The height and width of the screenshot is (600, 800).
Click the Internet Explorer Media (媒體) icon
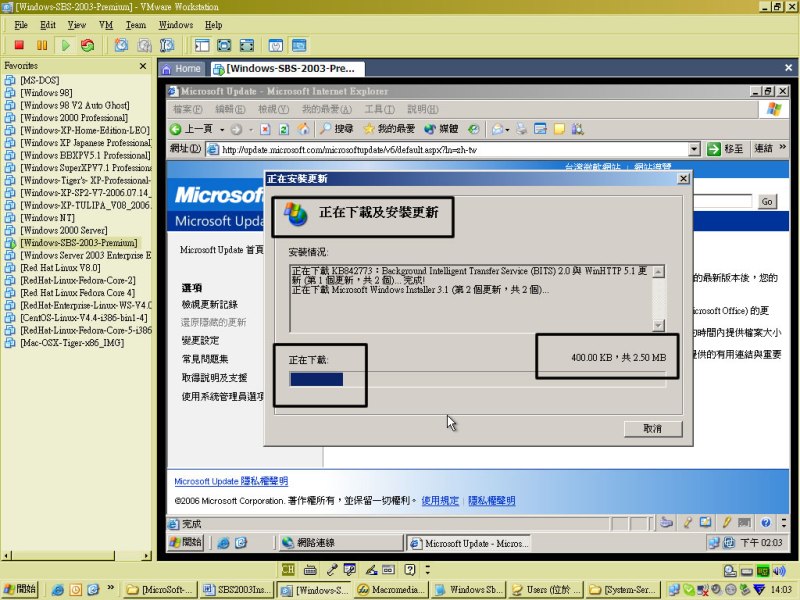[x=430, y=129]
